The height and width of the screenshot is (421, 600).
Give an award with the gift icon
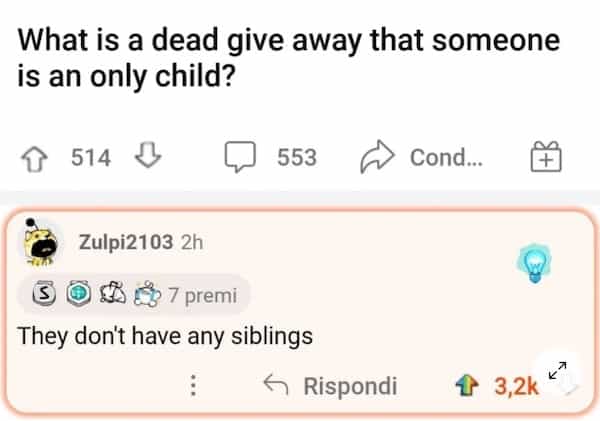(545, 157)
